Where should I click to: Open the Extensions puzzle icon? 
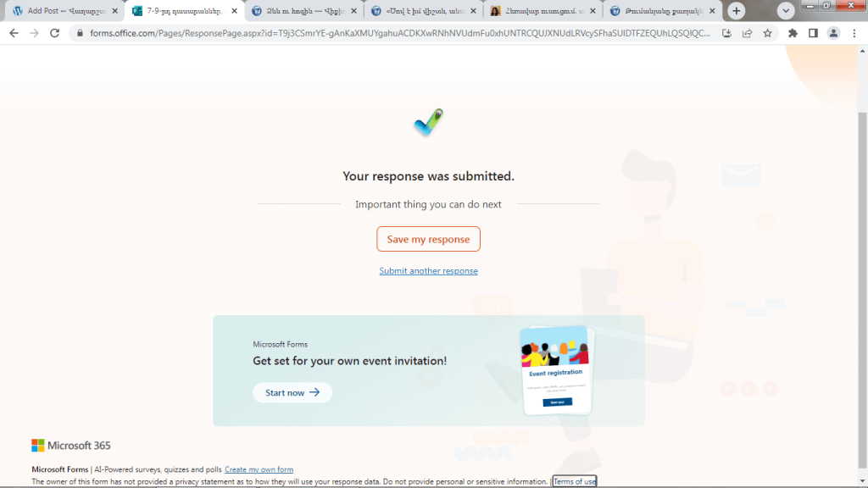point(793,33)
